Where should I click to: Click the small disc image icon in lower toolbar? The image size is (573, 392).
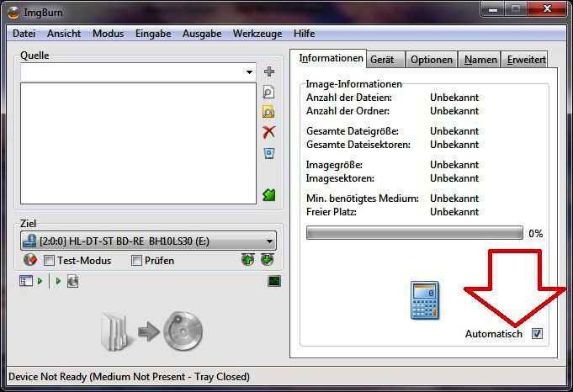[72, 281]
